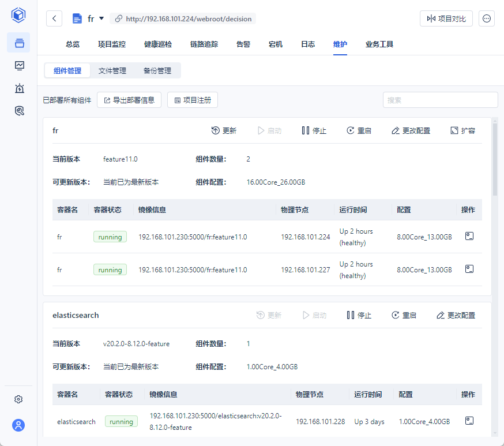Open the 告警 navigation tab
504x446 pixels.
click(x=243, y=44)
